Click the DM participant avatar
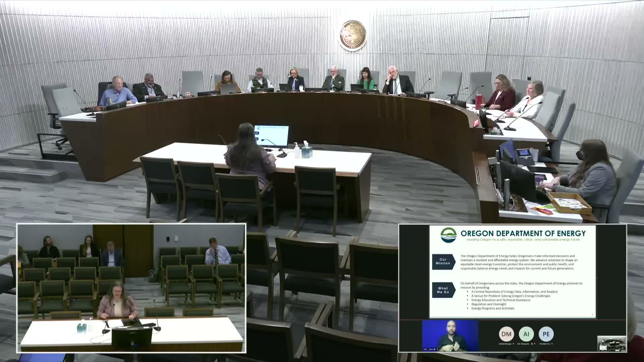Image resolution: width=644 pixels, height=362 pixels. (x=506, y=334)
